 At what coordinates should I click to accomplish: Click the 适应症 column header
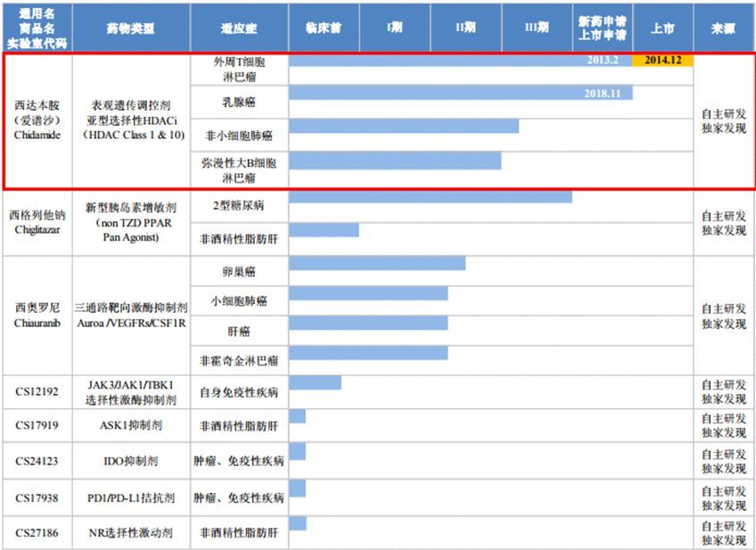[x=239, y=28]
